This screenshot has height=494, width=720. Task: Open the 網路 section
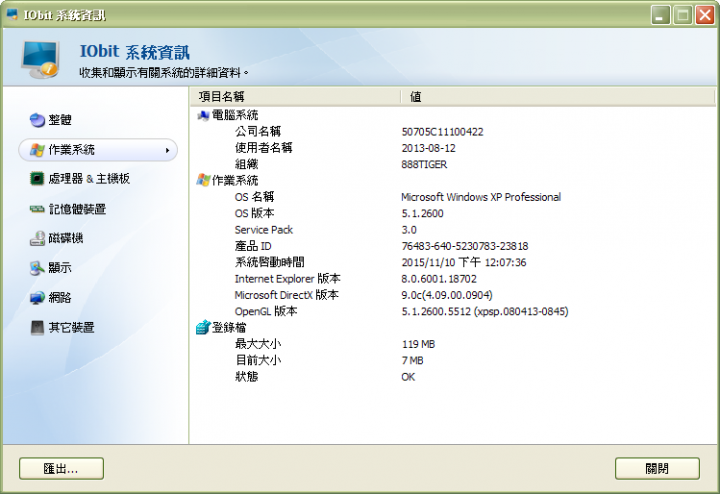pyautogui.click(x=97, y=298)
